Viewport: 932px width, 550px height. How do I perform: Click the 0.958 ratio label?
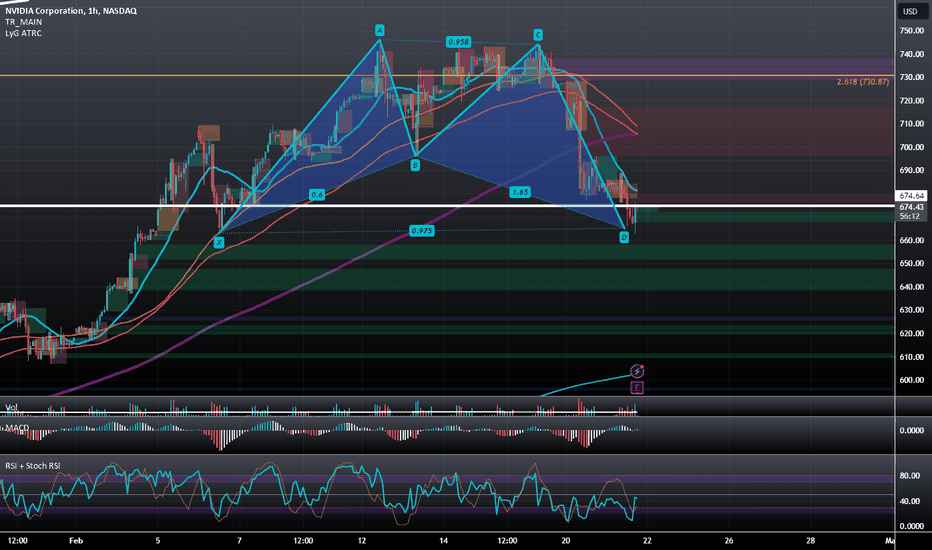click(x=458, y=42)
